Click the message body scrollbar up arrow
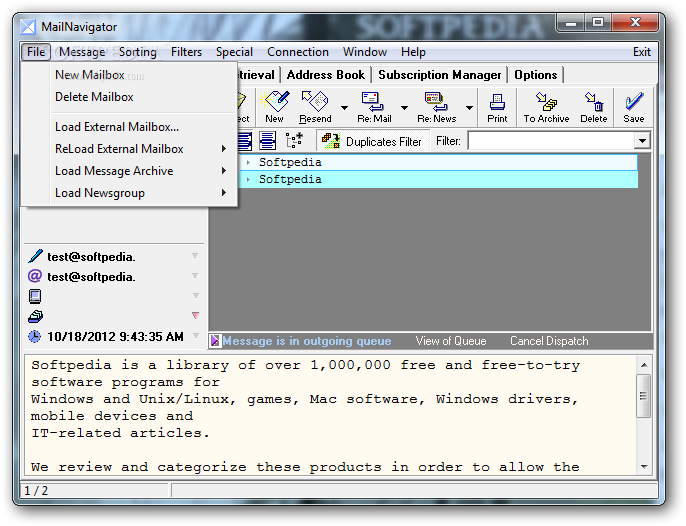 [644, 365]
